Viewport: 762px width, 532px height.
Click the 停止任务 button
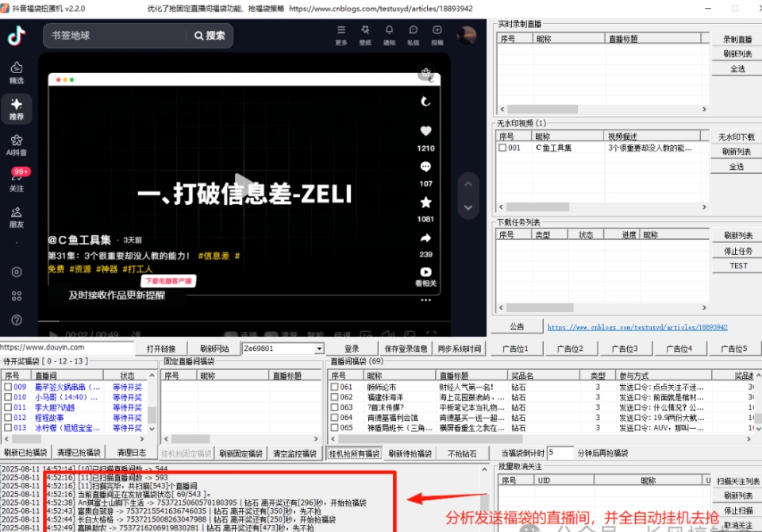tap(737, 251)
